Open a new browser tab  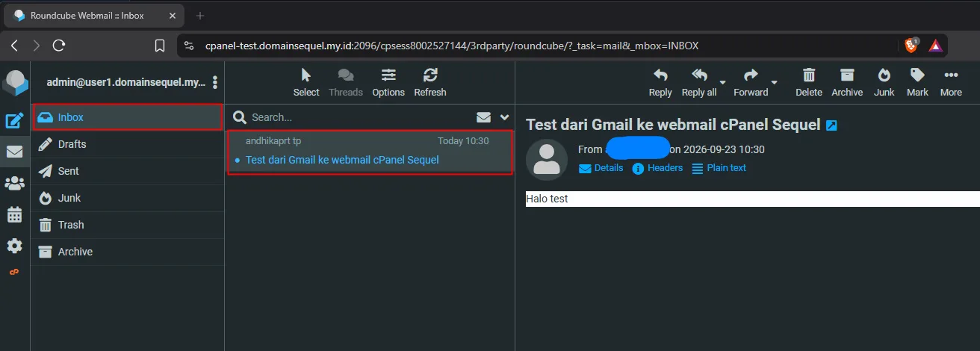200,15
